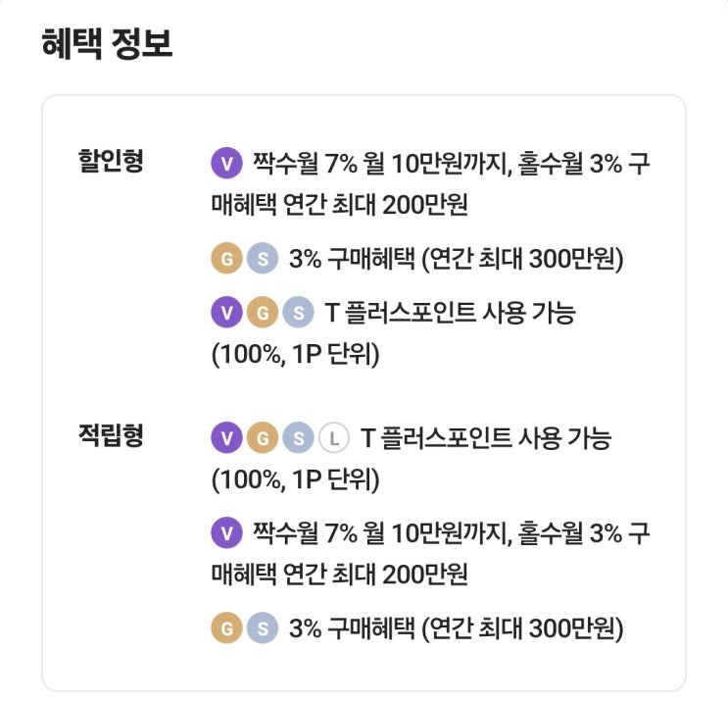Click the 혜택 정보 heading

[x=108, y=45]
